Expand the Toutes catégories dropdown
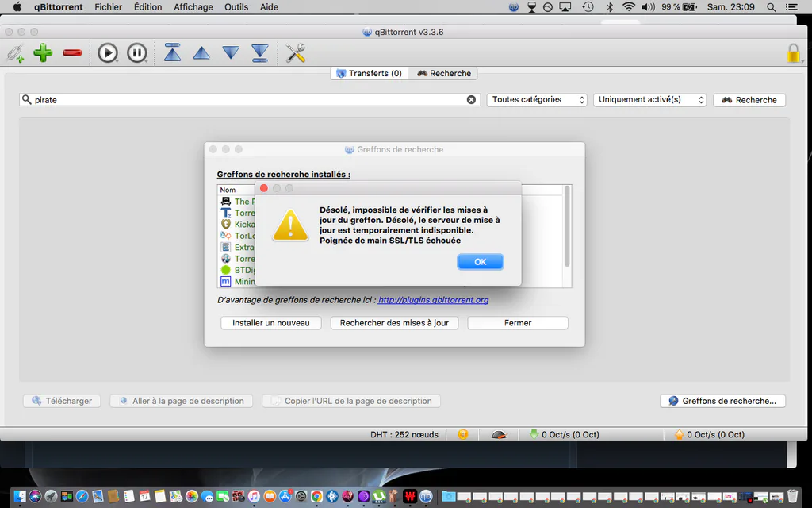 coord(537,99)
